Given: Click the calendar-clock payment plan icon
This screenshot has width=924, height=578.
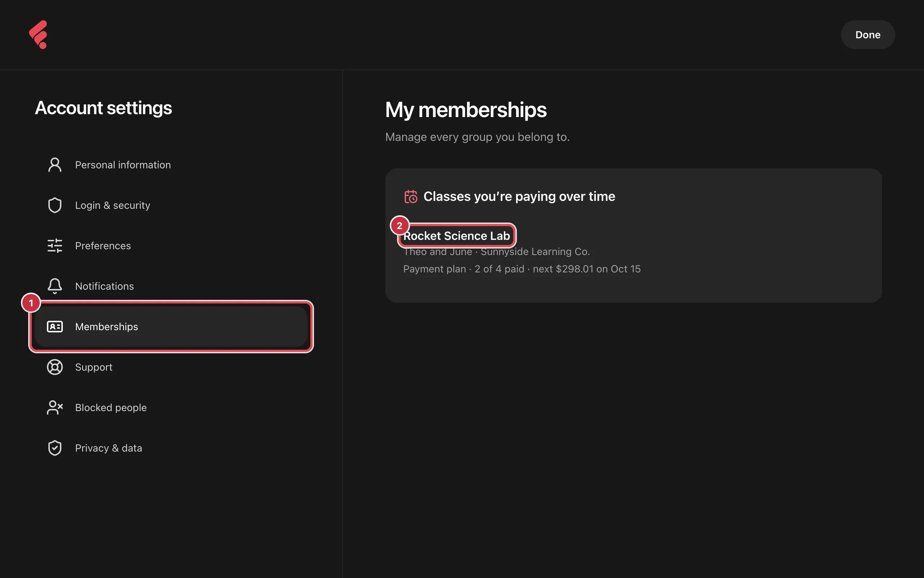Looking at the screenshot, I should pos(411,197).
